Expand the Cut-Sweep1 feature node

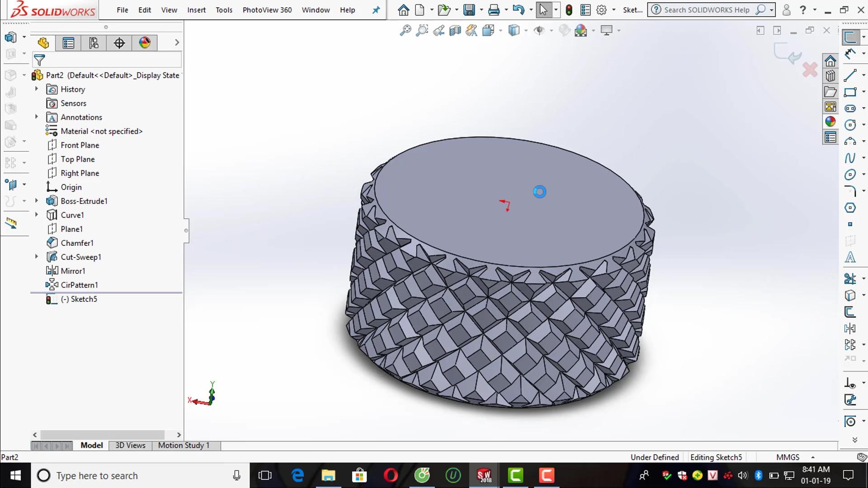point(37,257)
